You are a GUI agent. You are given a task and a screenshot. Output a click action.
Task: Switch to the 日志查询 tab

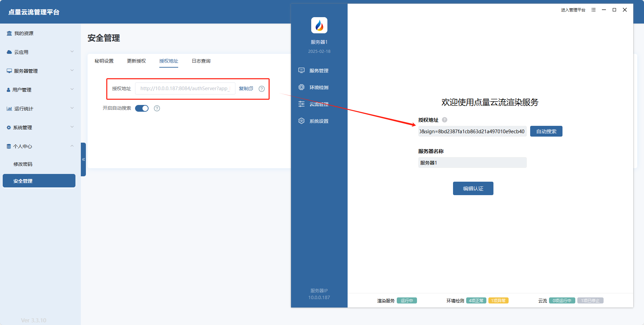point(201,61)
